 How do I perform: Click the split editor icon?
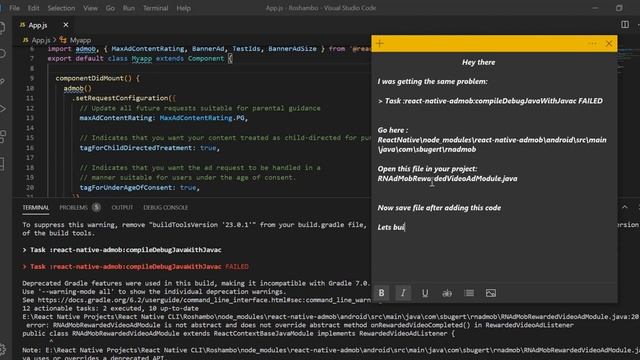click(x=625, y=24)
